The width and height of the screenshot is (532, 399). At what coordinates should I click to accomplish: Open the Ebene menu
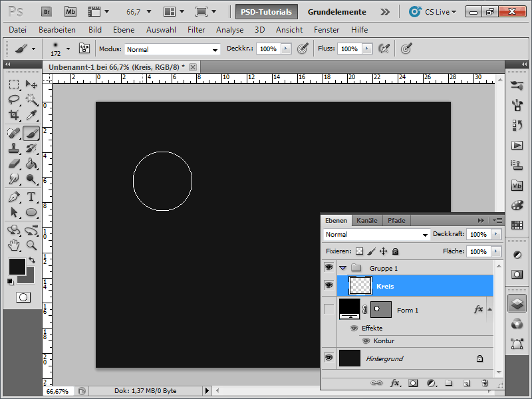tap(124, 30)
